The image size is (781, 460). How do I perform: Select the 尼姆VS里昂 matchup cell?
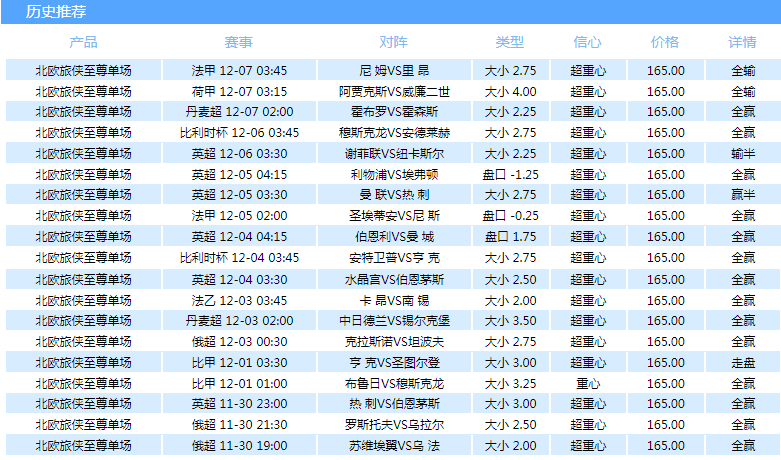(x=394, y=70)
